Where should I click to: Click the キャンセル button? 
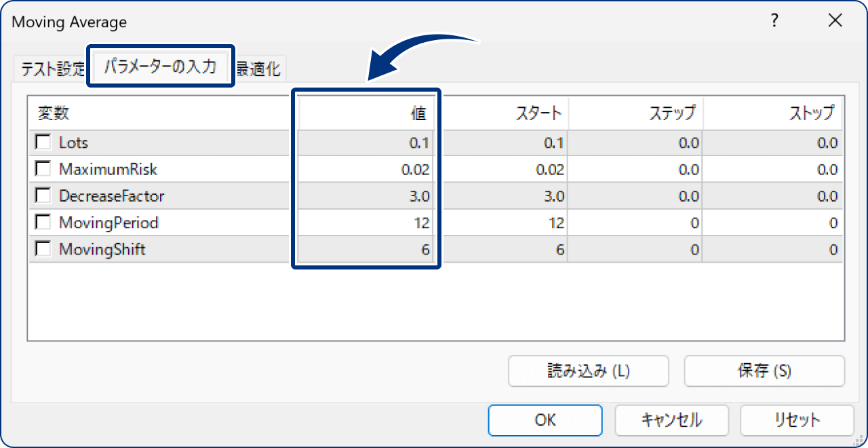coord(671,419)
